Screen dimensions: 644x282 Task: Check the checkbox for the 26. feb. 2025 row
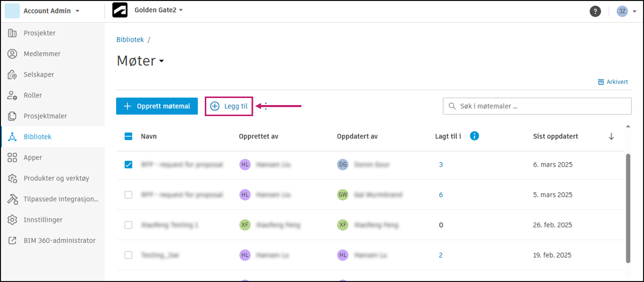point(128,225)
